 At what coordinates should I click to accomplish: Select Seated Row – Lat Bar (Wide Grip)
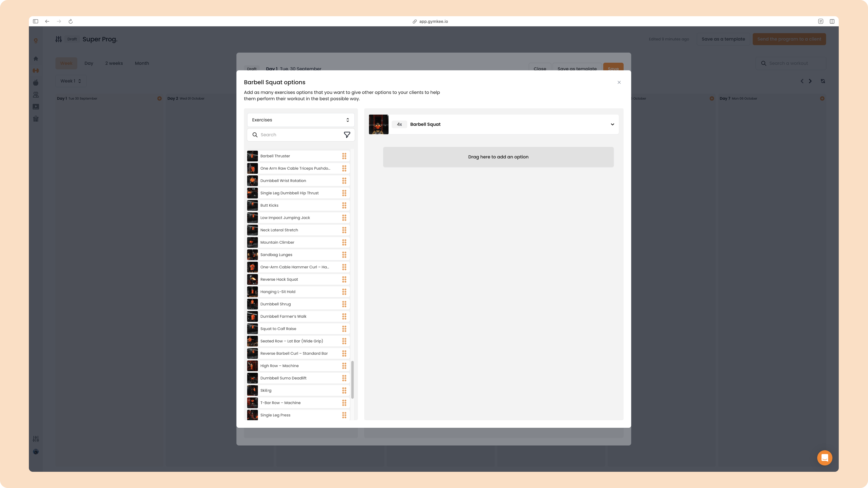pyautogui.click(x=298, y=341)
